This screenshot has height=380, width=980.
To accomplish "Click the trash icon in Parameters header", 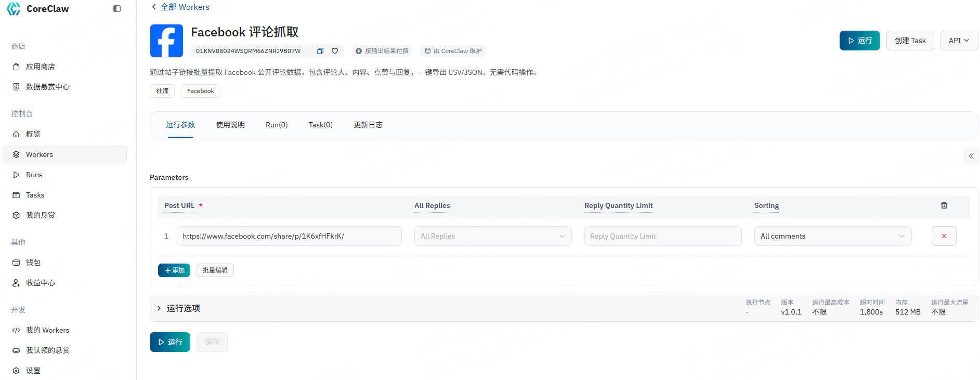I will (944, 206).
